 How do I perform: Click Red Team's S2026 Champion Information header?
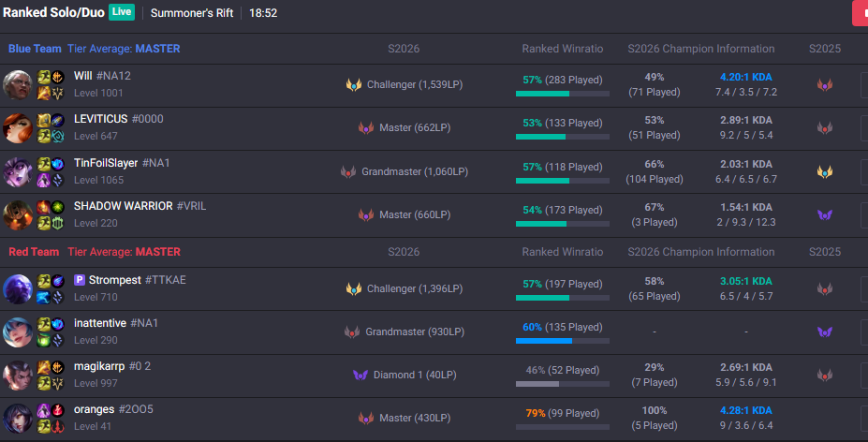[701, 252]
